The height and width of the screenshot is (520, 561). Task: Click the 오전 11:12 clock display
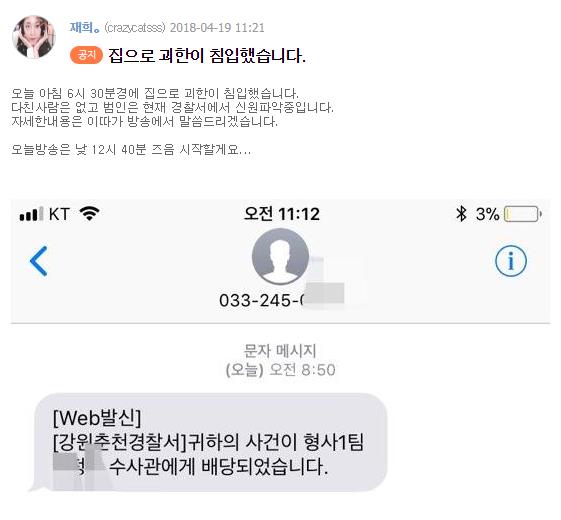pos(282,214)
